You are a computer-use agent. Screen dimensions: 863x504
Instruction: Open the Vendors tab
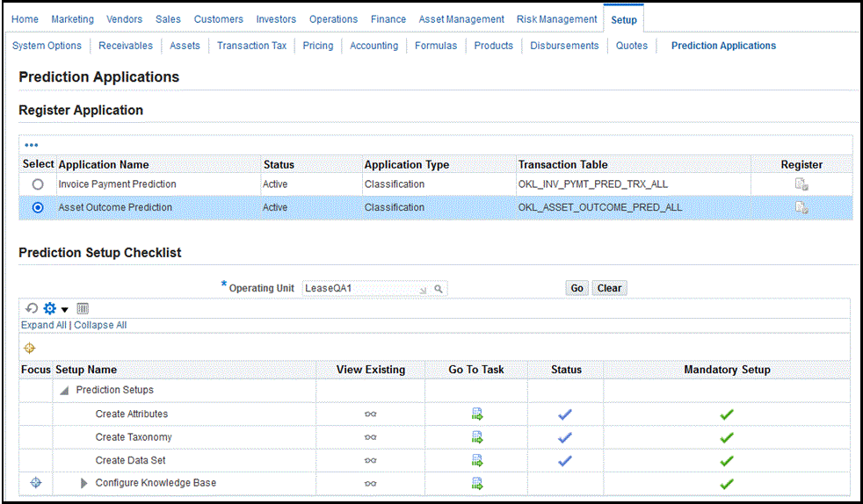click(125, 19)
